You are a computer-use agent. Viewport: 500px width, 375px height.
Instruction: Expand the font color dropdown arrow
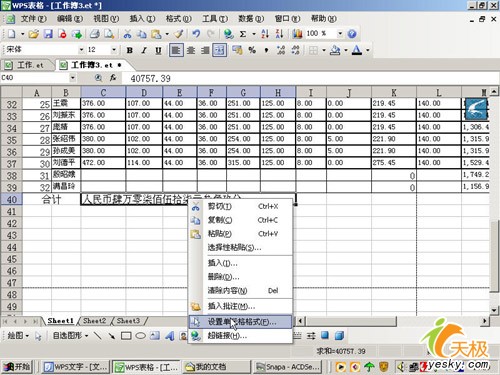click(x=368, y=50)
